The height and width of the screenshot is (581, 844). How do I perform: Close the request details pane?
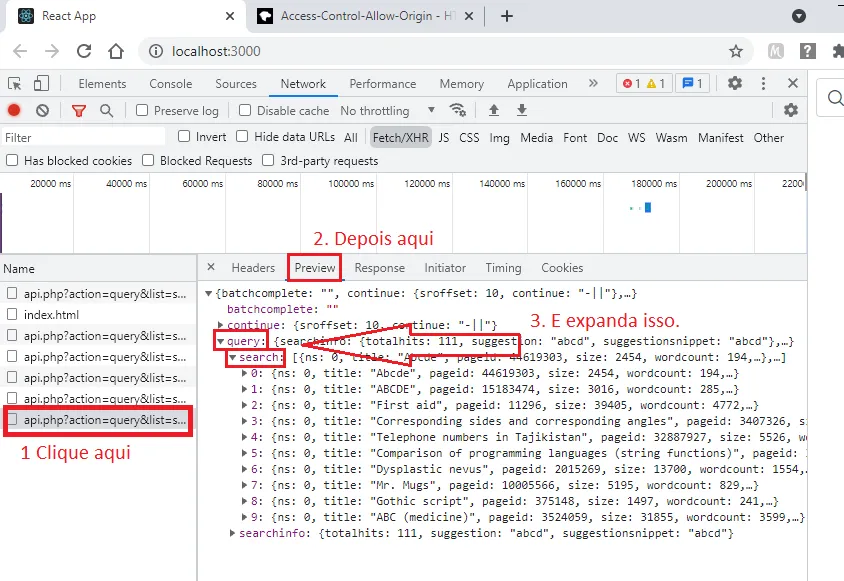[211, 267]
